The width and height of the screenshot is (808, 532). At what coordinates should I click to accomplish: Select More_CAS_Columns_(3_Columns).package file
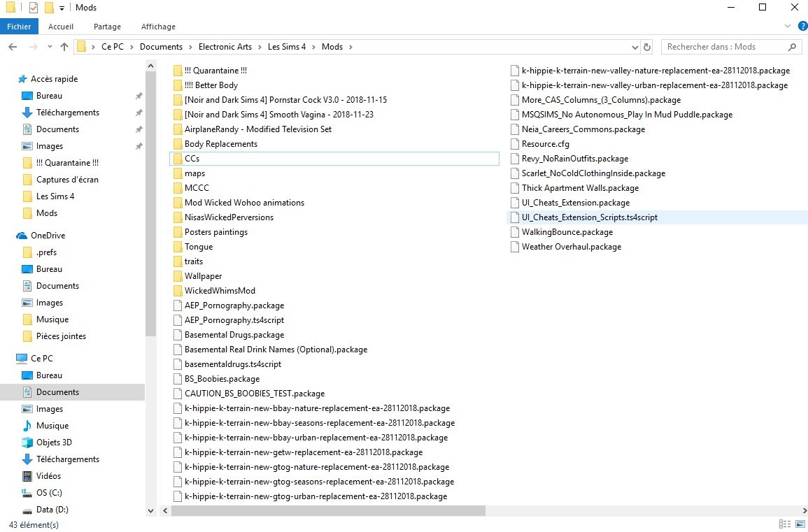point(602,100)
